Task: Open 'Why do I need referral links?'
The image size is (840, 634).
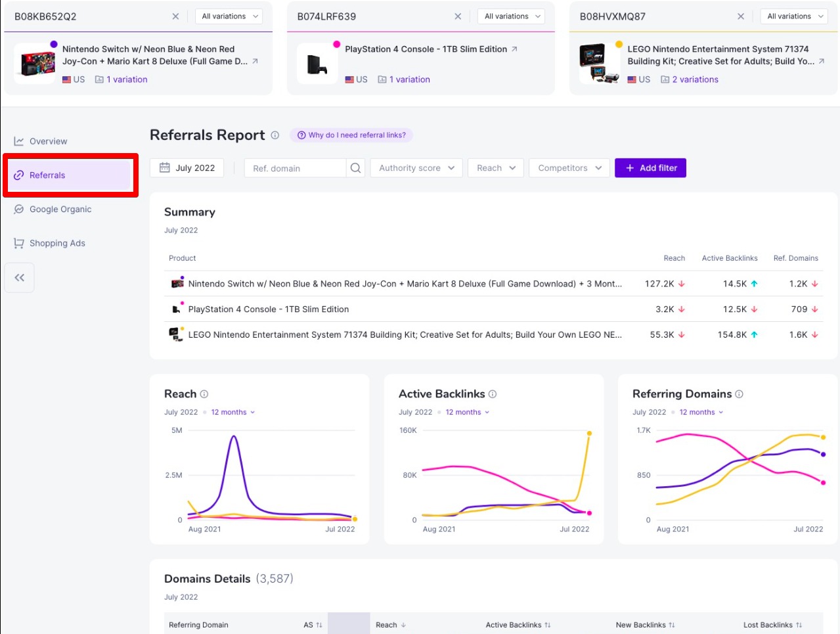Action: coord(351,135)
